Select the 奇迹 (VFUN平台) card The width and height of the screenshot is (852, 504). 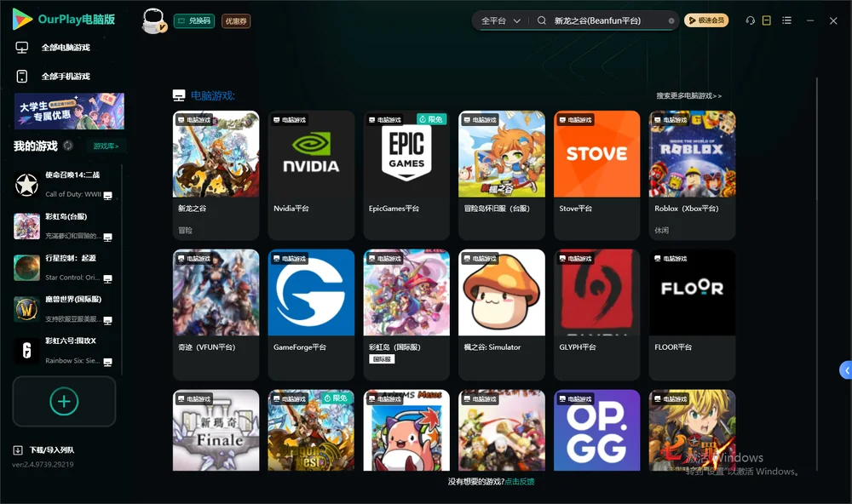click(216, 314)
